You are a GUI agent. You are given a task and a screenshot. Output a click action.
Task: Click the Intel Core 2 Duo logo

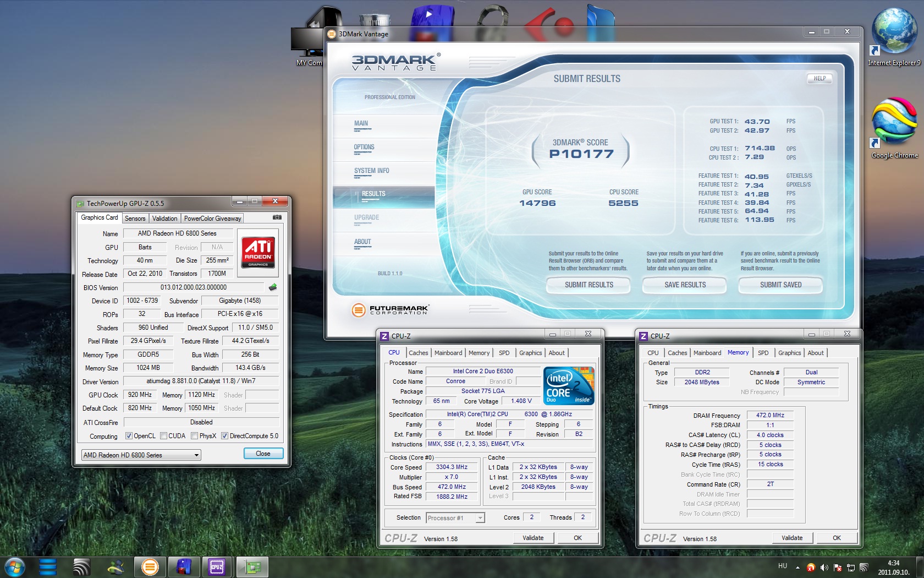click(569, 386)
